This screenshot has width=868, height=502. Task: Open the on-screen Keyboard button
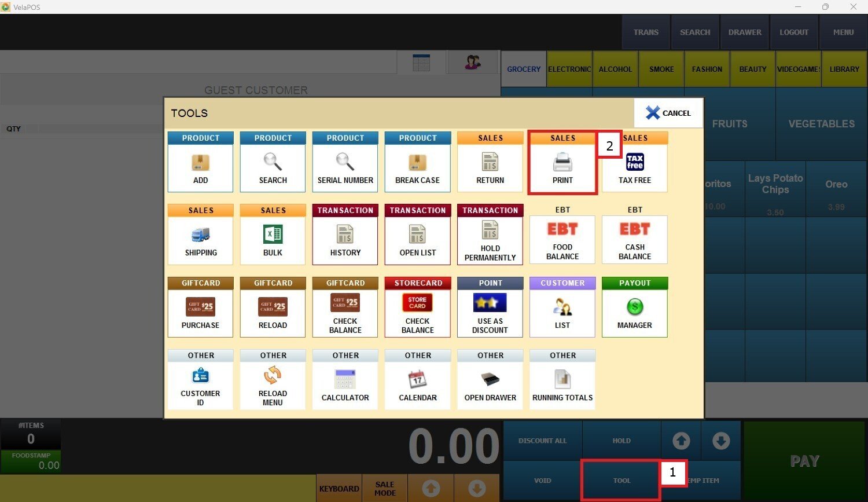[339, 489]
